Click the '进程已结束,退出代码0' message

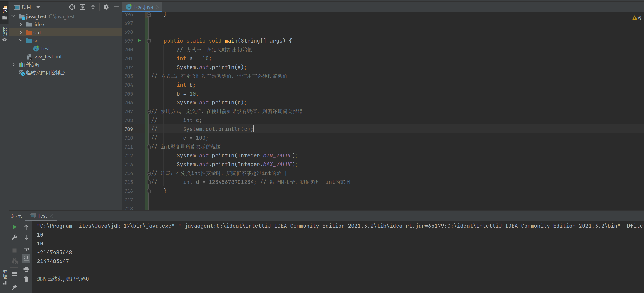63,279
